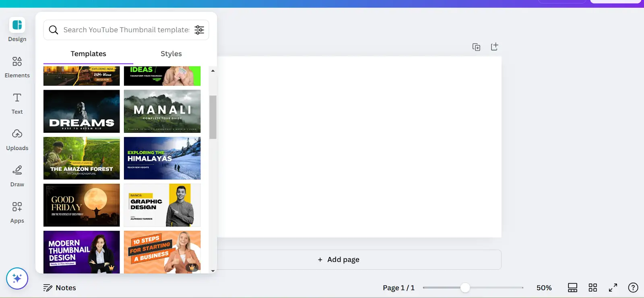The height and width of the screenshot is (298, 644).
Task: Choose the Exploring the Himalayas template
Action: click(x=162, y=158)
